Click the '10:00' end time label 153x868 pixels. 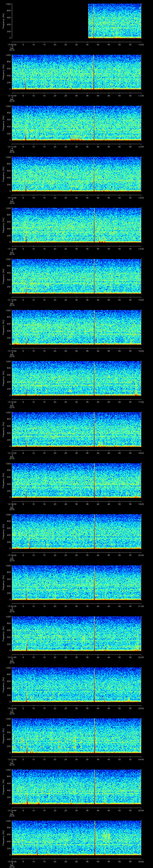click(x=141, y=44)
